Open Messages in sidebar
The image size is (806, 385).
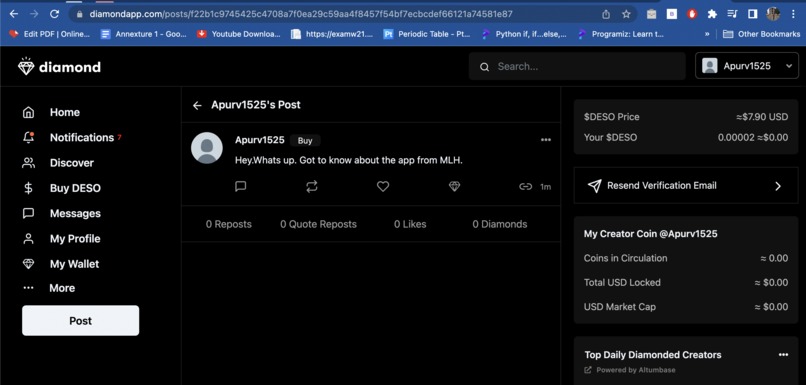point(75,213)
